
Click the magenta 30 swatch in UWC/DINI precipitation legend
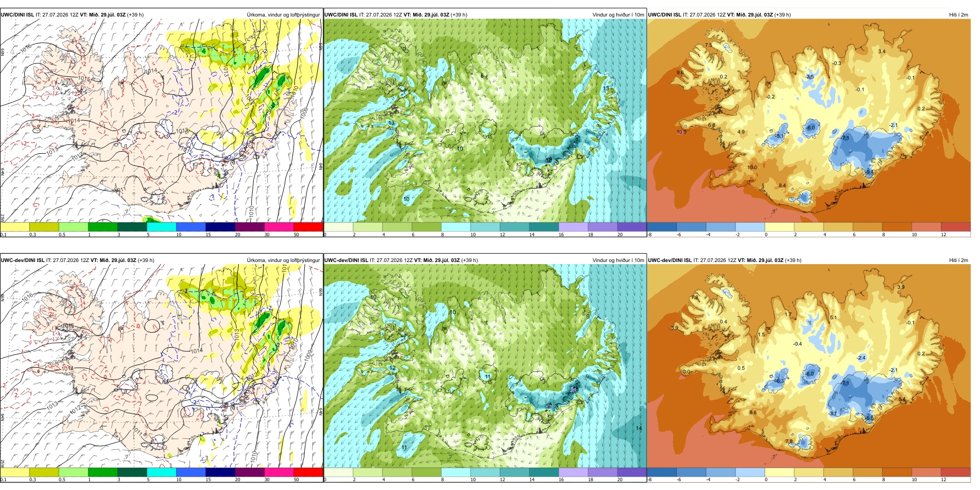(279, 226)
